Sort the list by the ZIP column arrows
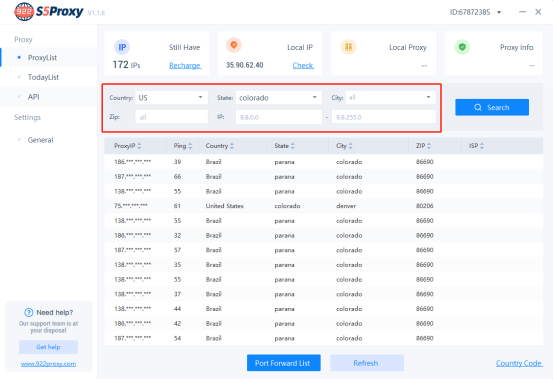The width and height of the screenshot is (553, 380). [429, 146]
